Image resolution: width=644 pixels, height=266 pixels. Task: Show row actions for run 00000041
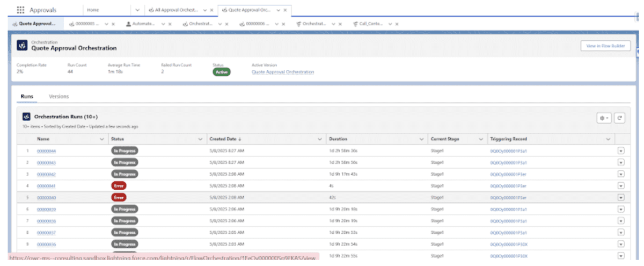(621, 186)
